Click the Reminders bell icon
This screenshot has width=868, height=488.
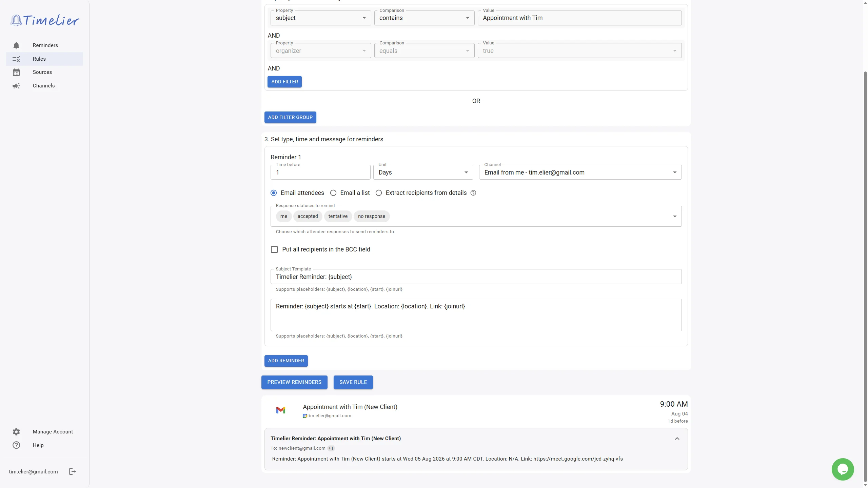coord(16,45)
